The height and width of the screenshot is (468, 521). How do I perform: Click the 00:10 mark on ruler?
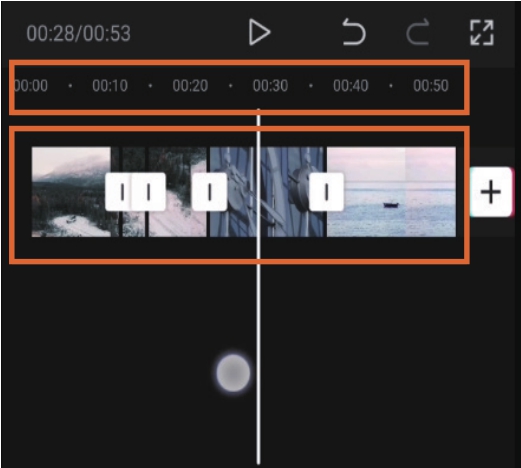[110, 86]
